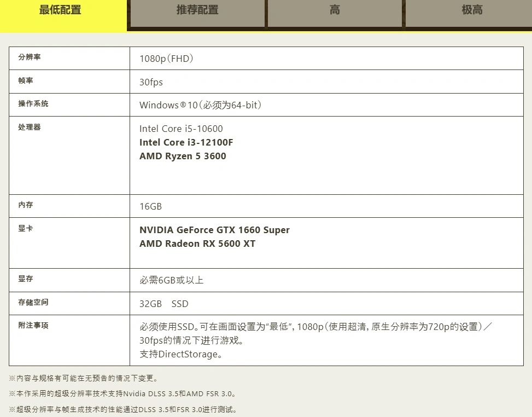Click the Windows 10 operating system text

(x=200, y=105)
